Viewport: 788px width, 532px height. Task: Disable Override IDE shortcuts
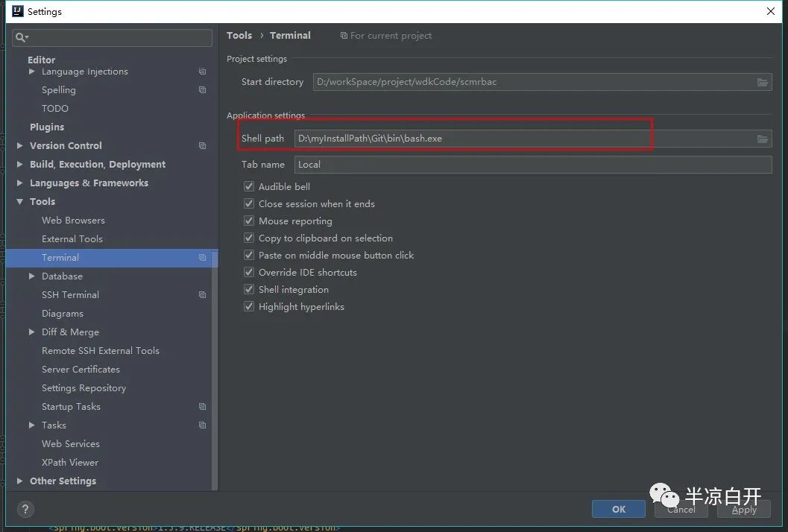[249, 272]
